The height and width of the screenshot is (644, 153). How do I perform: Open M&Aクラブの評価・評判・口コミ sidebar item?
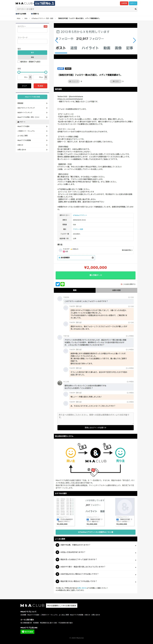point(32,117)
